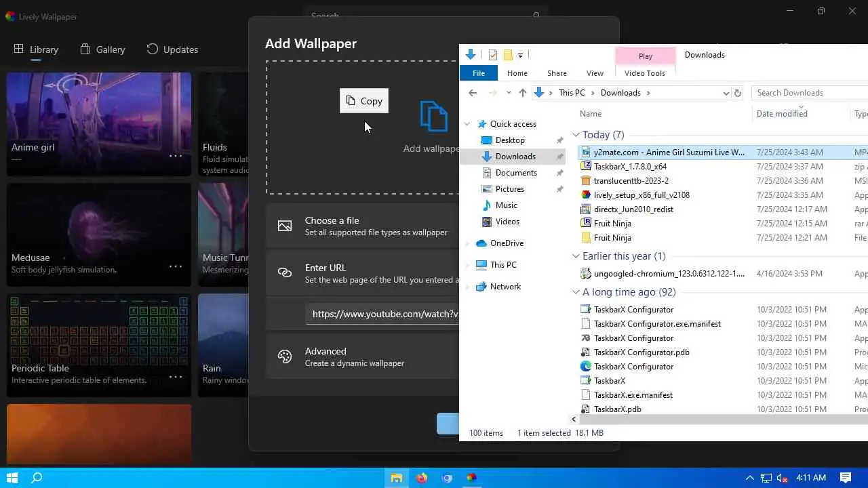Open the Video Tools ribbon tab
Viewport: 868px width, 488px height.
(645, 73)
